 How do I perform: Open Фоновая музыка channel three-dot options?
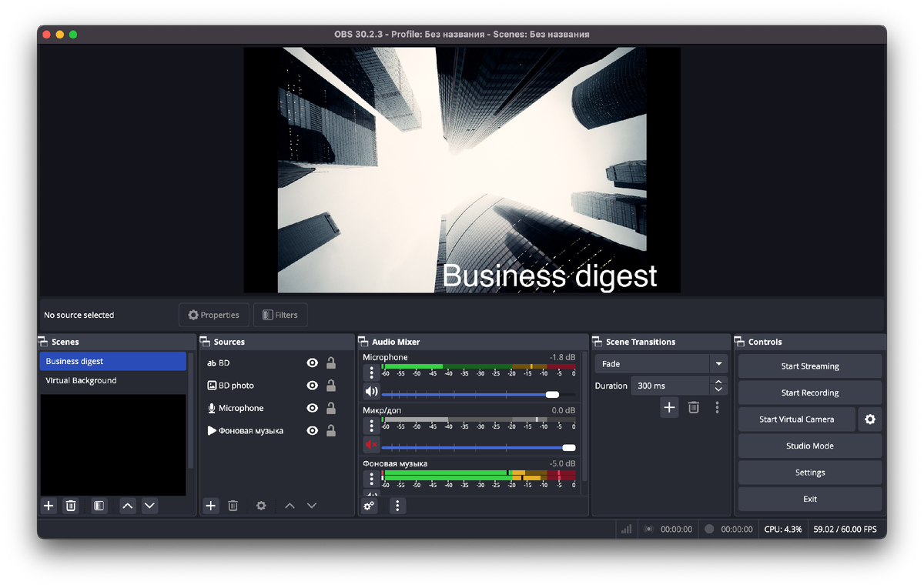[372, 479]
